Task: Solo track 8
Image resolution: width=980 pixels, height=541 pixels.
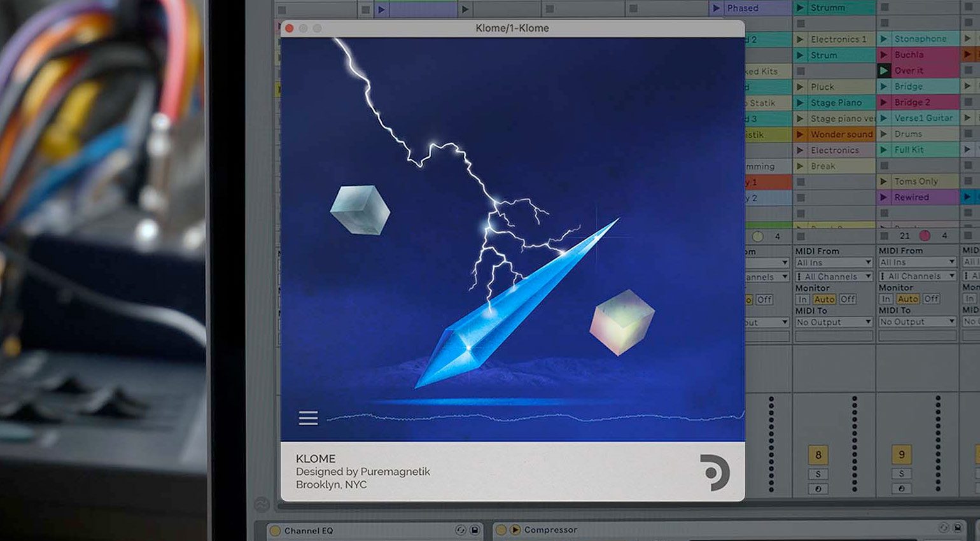Action: 818,474
